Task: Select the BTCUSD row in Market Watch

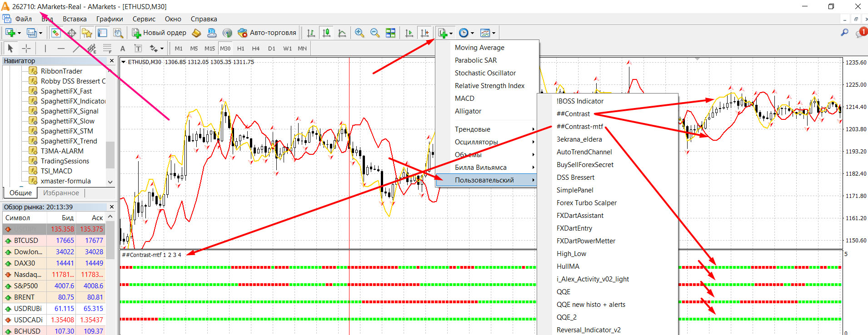Action: [54, 241]
